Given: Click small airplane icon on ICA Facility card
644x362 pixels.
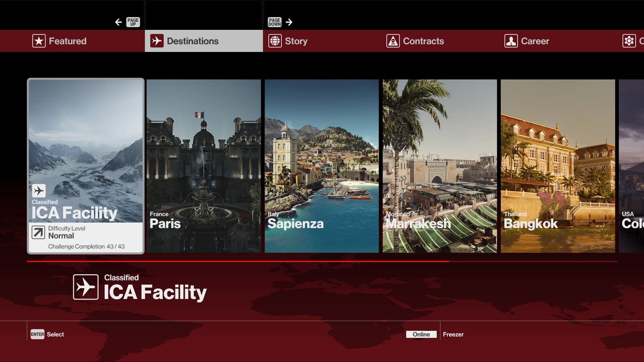Looking at the screenshot, I should 39,191.
